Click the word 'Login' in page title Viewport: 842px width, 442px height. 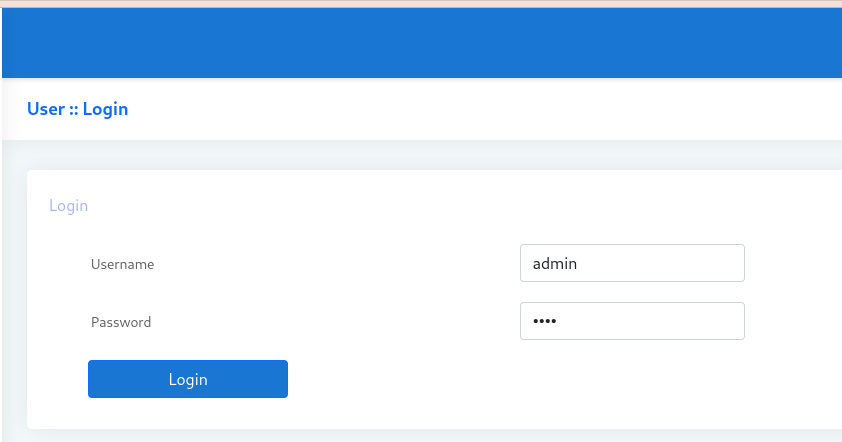[x=105, y=109]
